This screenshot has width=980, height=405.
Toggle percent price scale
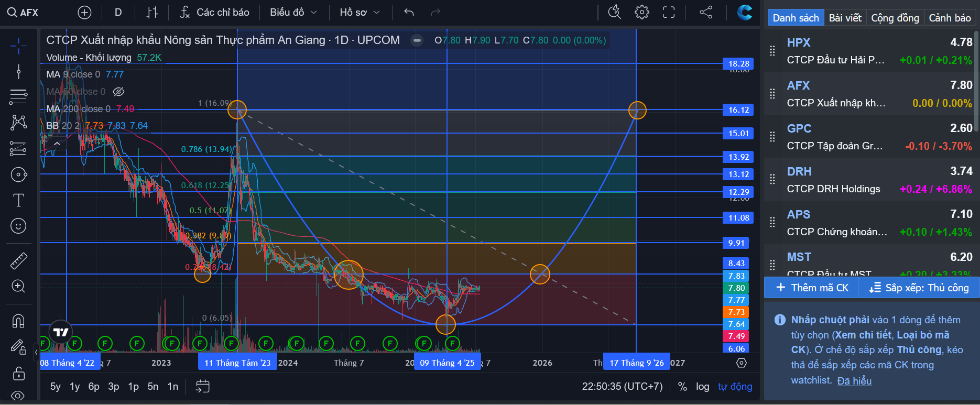tap(682, 387)
